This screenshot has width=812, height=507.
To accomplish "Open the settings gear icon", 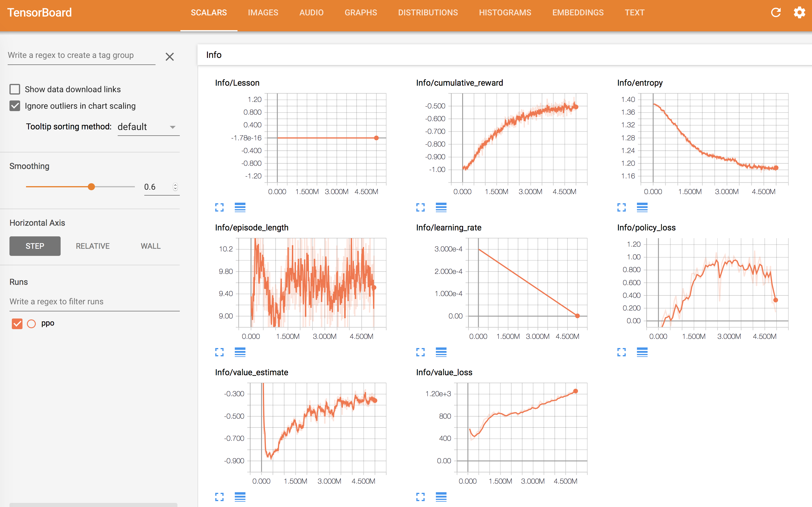I will tap(799, 13).
